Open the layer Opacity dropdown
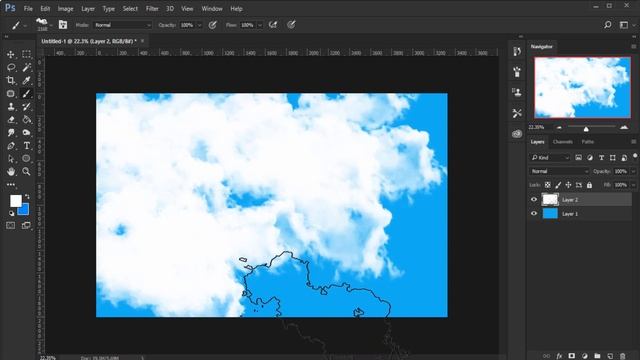 (x=633, y=171)
